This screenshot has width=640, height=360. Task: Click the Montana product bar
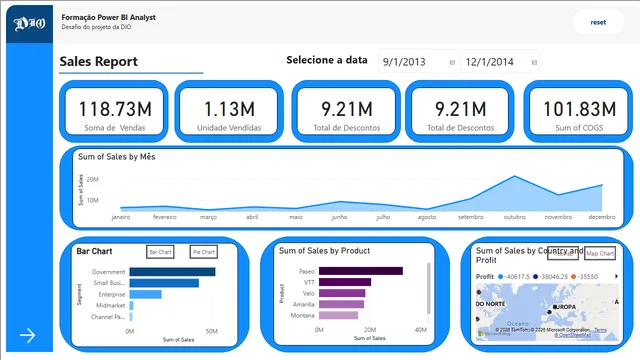coord(338,315)
